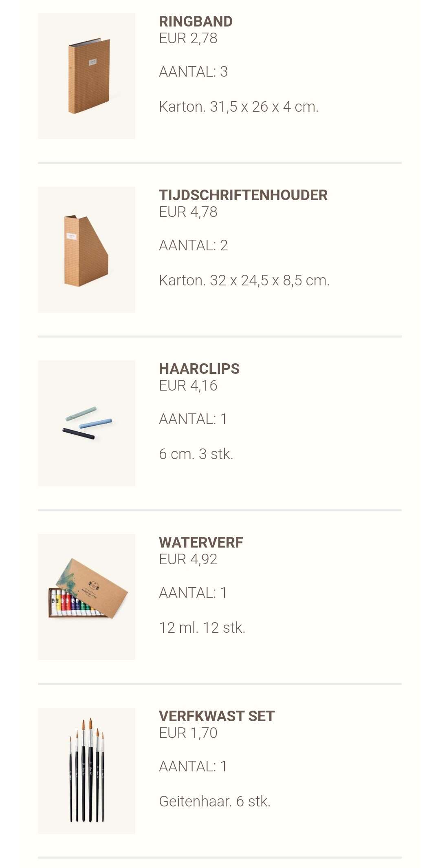Click the 12 ml 12 stk description
This screenshot has height=868, width=440.
tap(202, 628)
